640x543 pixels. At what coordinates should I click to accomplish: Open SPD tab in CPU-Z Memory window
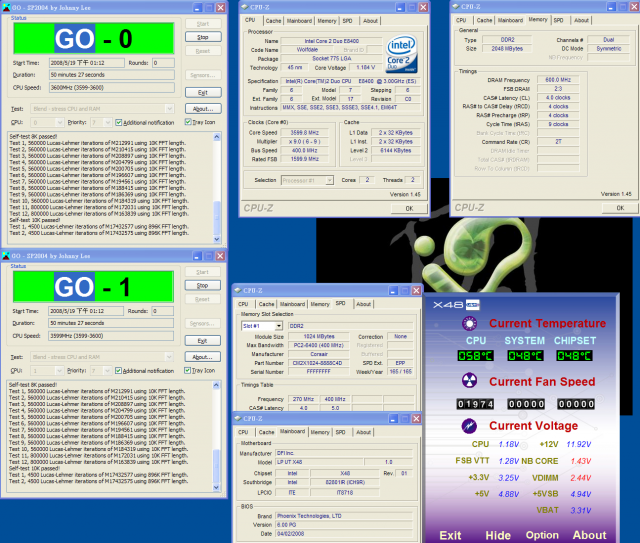[x=559, y=20]
